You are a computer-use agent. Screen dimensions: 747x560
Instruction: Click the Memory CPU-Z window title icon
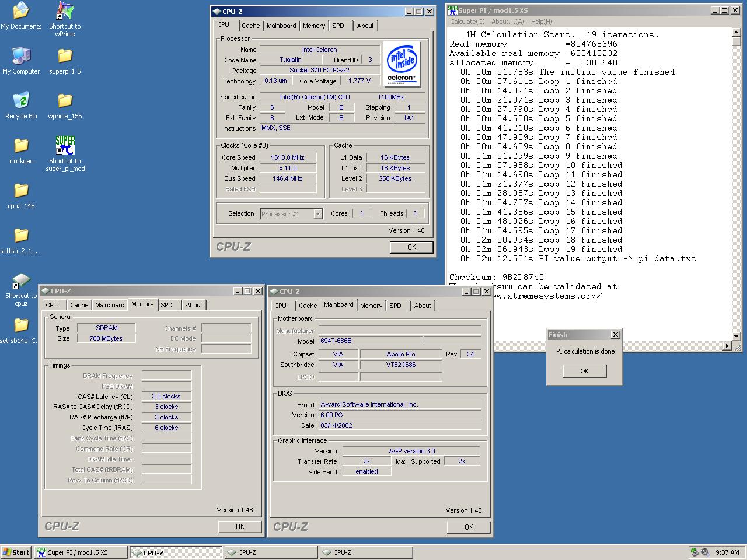(45, 291)
